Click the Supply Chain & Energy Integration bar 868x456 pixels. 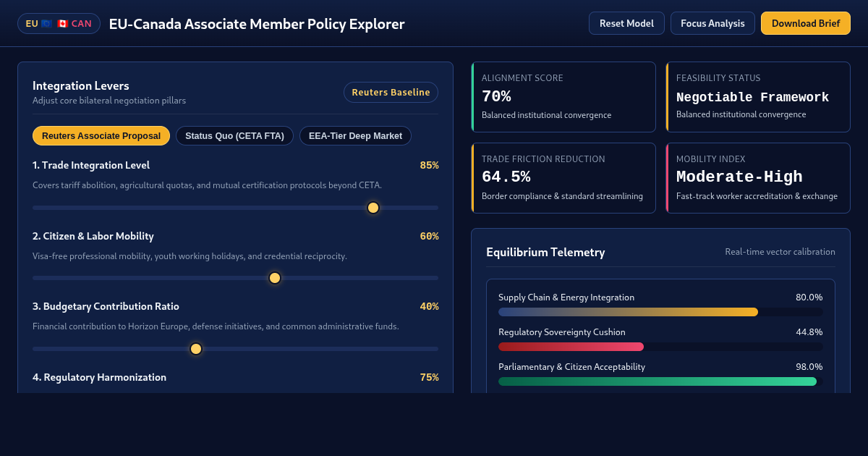(x=660, y=312)
